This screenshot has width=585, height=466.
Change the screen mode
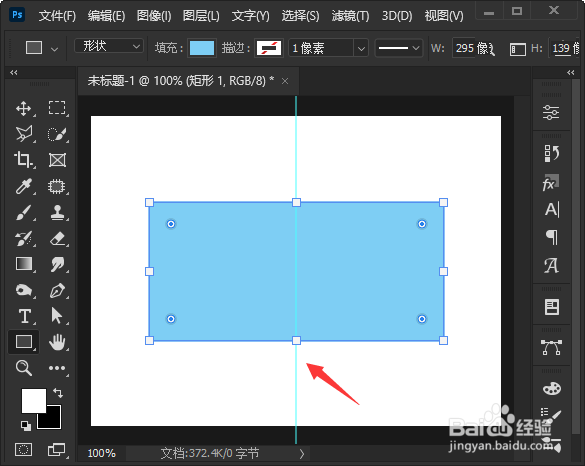(57, 450)
